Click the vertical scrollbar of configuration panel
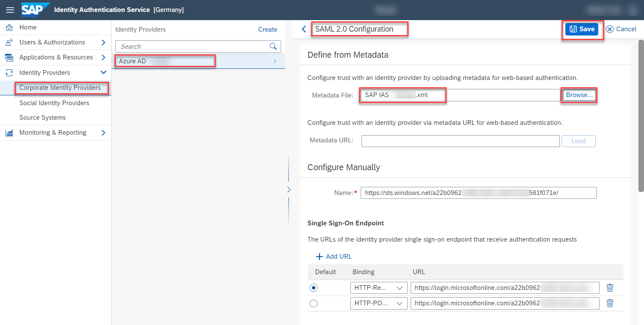 [x=641, y=115]
